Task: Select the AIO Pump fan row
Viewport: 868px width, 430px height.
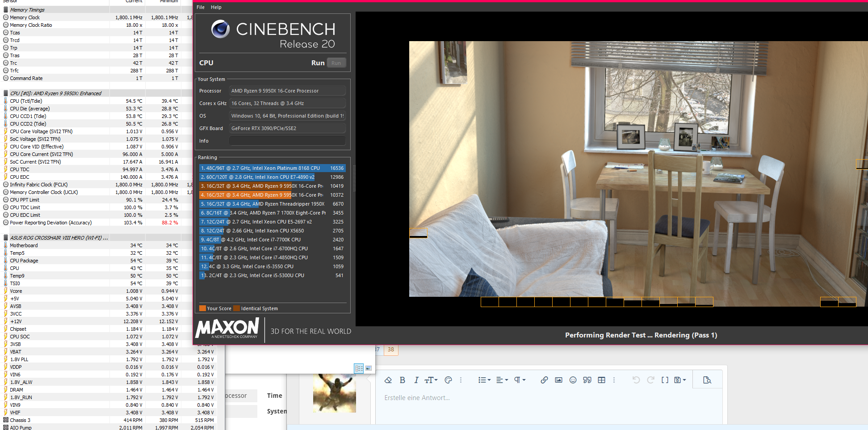Action: coord(109,428)
